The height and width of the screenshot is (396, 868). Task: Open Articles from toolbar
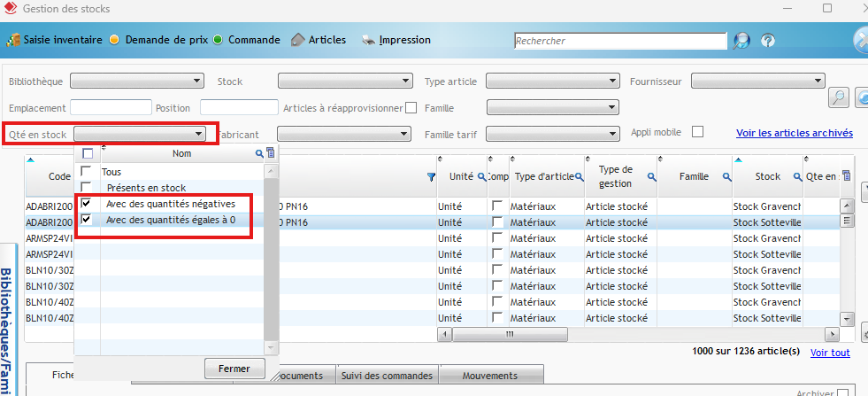(x=327, y=40)
